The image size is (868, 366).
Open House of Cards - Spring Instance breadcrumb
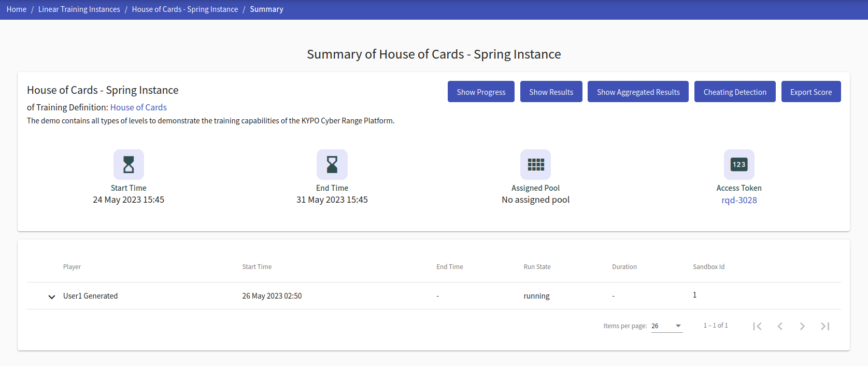[x=185, y=9]
